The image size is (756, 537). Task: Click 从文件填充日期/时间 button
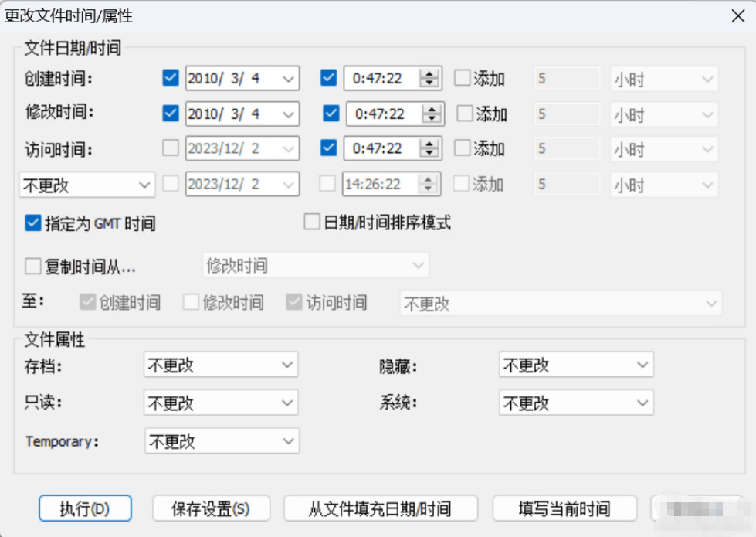click(381, 508)
